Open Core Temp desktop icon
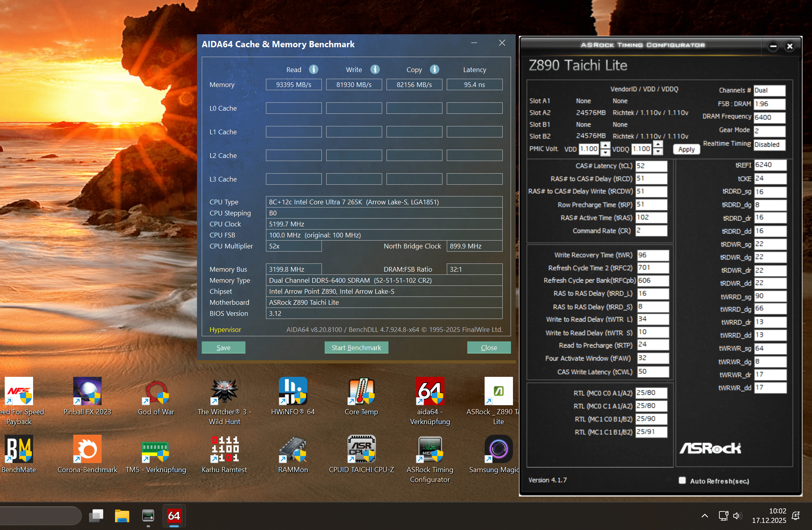The image size is (812, 530). tap(361, 392)
